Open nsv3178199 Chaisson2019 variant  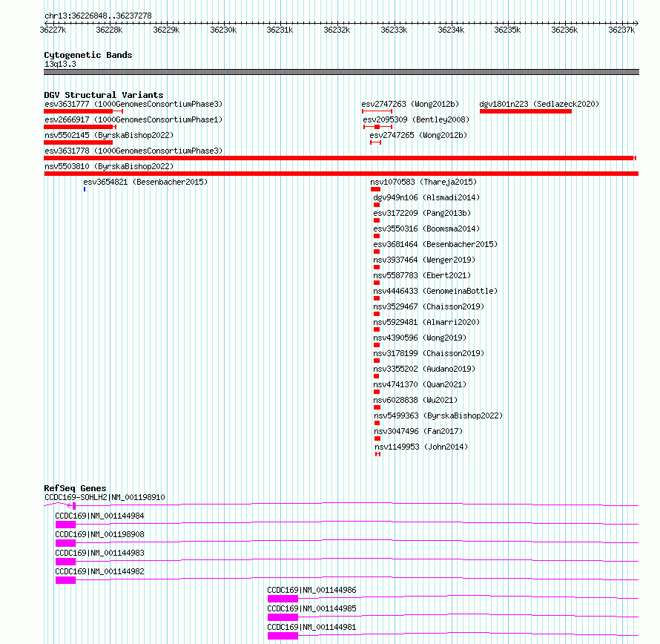[429, 353]
